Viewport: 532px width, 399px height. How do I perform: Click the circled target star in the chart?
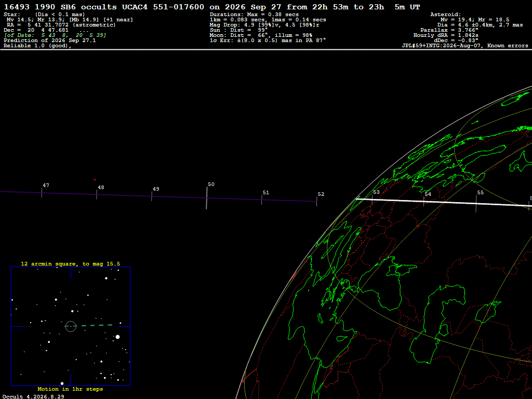tap(71, 326)
